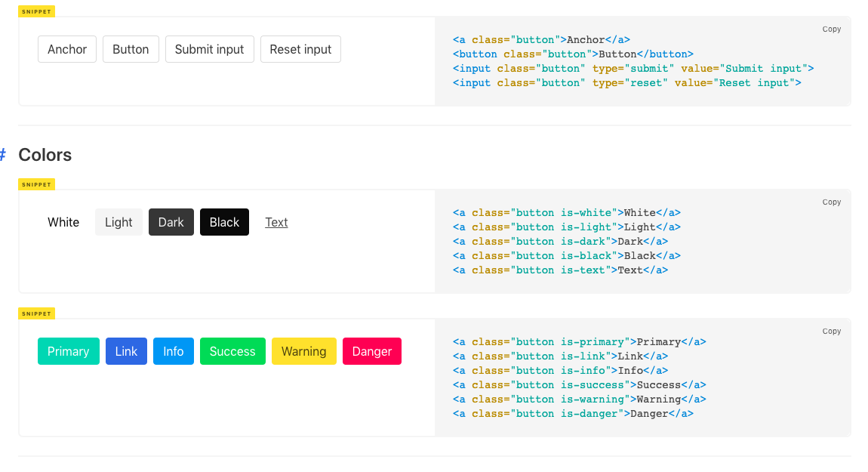Copy the basic button snippet code

pos(832,29)
